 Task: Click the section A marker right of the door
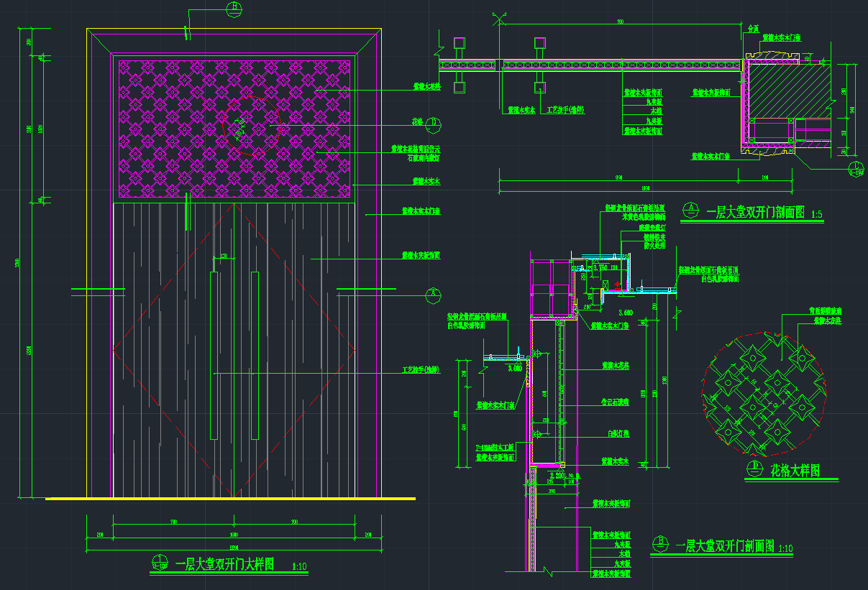tap(433, 293)
